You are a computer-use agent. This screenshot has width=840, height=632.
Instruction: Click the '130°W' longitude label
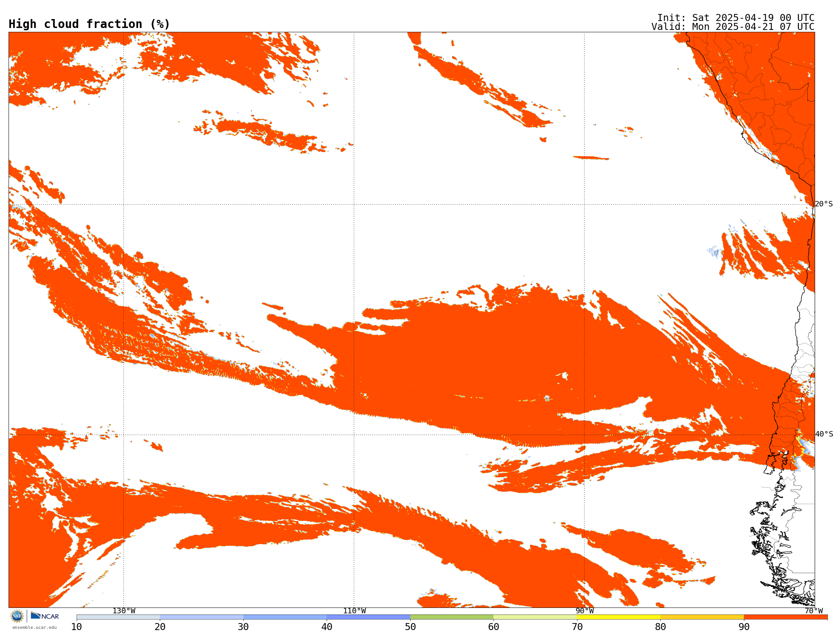124,611
